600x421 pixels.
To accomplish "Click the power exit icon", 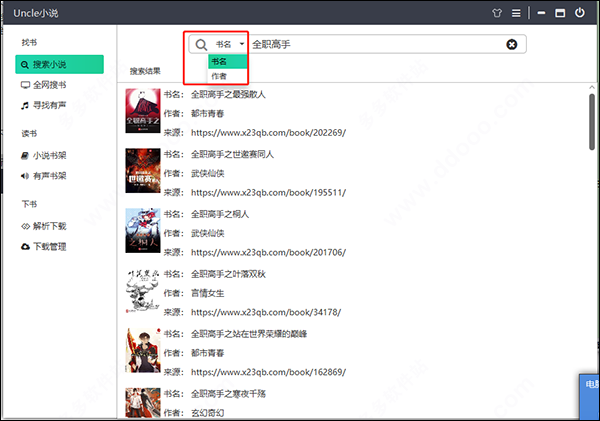I will [x=581, y=13].
